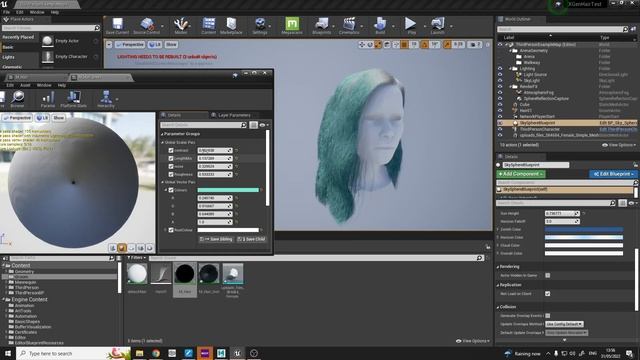This screenshot has width=640, height=360.
Task: Click Platform Stats in material editor toolbar
Action: [x=73, y=99]
